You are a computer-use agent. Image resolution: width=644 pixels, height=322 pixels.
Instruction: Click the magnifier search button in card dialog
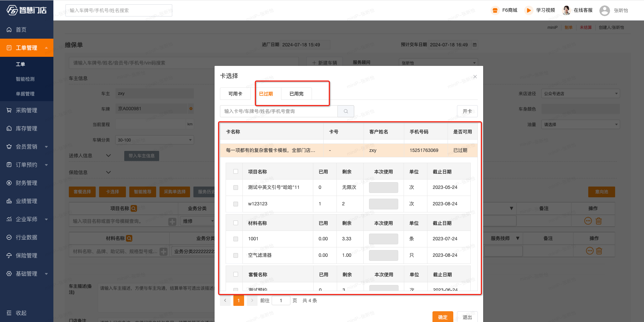click(346, 111)
